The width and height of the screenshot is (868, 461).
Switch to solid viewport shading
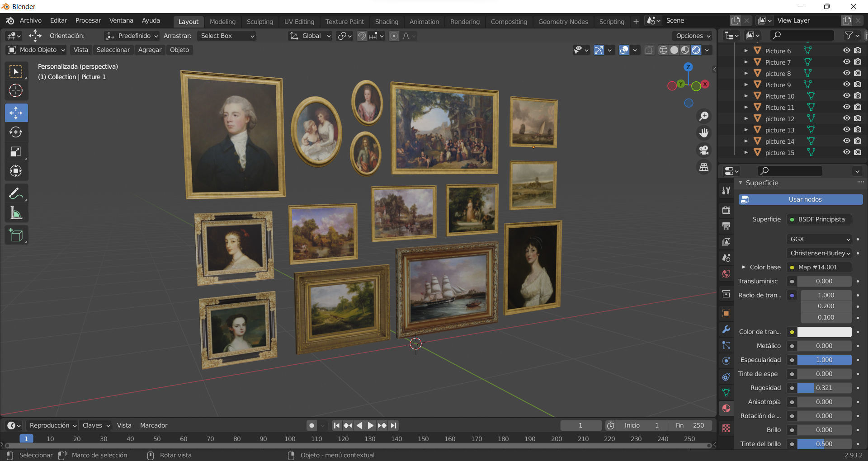(x=674, y=50)
